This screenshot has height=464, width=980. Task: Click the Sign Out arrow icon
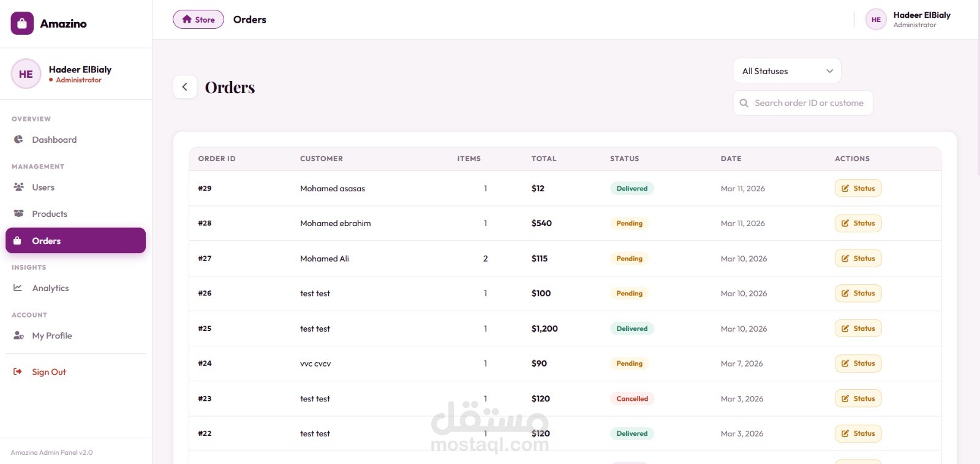(18, 371)
